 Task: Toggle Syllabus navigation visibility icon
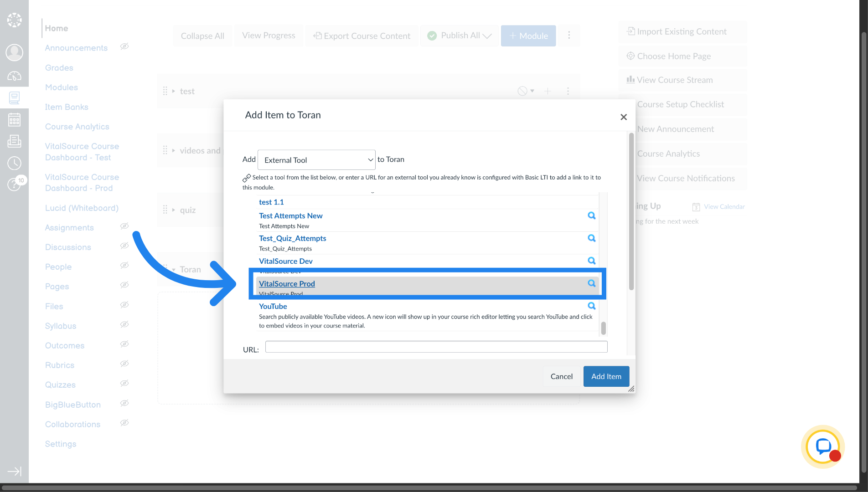(x=124, y=324)
